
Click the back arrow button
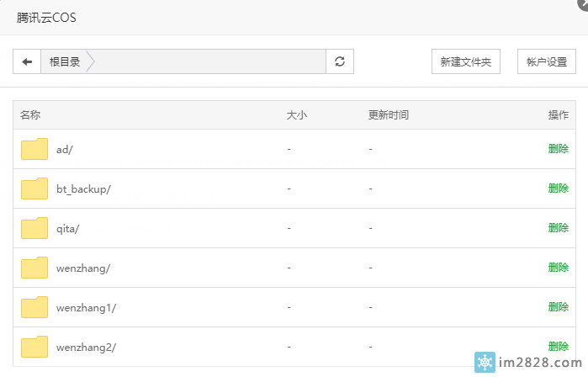(27, 61)
